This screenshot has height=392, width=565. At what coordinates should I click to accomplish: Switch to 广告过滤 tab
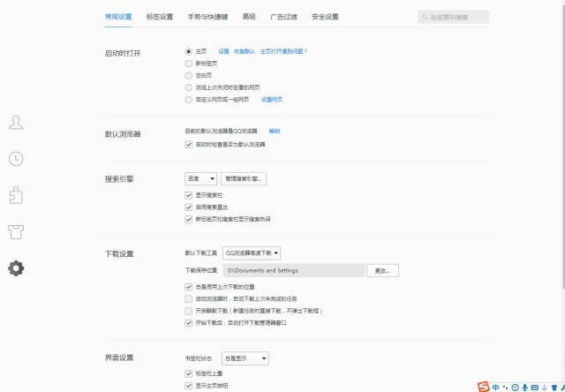283,17
